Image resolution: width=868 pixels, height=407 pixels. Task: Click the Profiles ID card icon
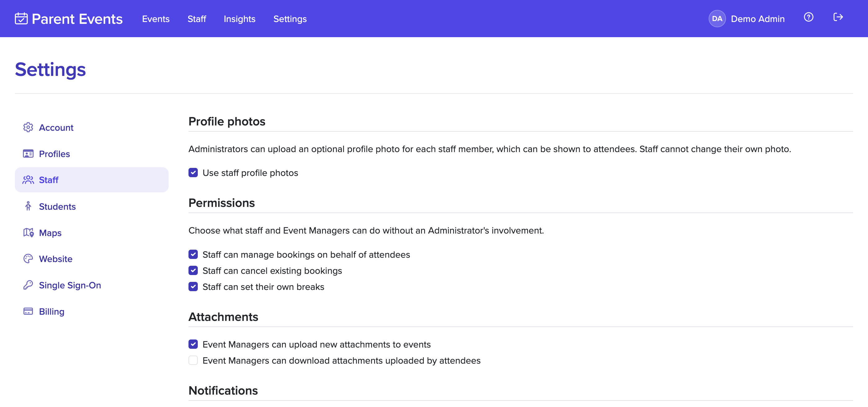28,154
